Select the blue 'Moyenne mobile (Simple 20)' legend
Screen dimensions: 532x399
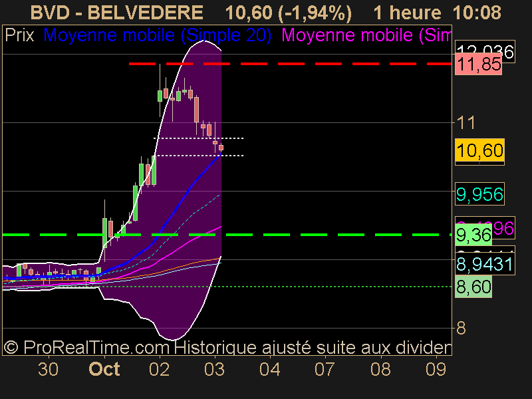[x=158, y=35]
